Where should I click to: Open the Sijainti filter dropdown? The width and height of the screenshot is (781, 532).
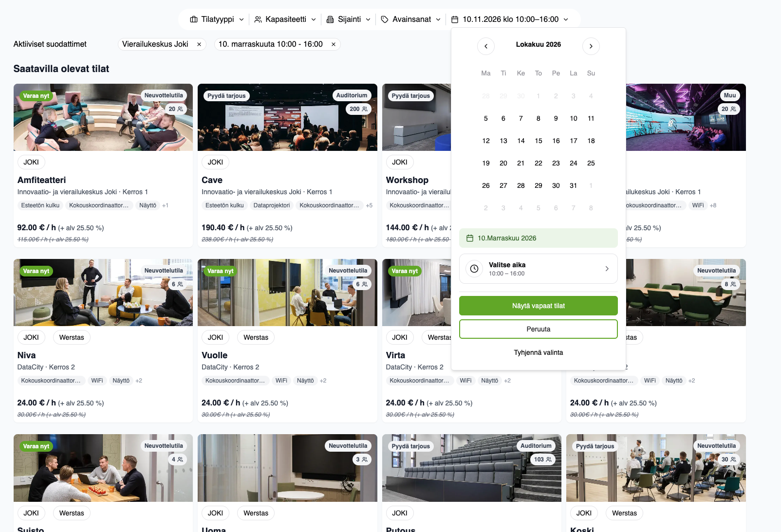348,19
